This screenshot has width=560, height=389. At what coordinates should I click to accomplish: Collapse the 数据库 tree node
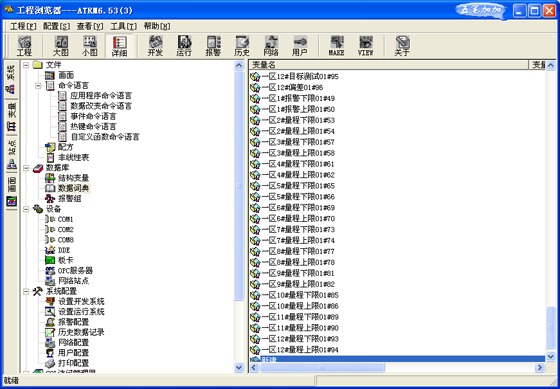coord(26,168)
